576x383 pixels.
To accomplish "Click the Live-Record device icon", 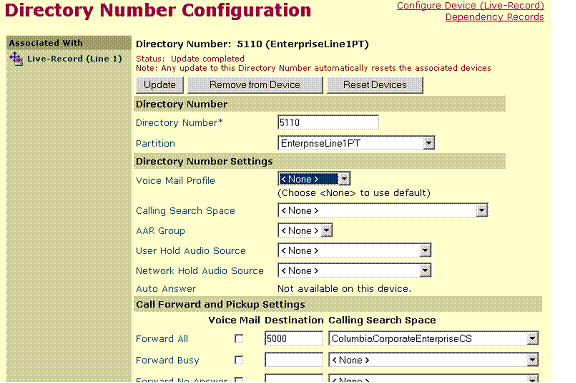I will point(16,59).
